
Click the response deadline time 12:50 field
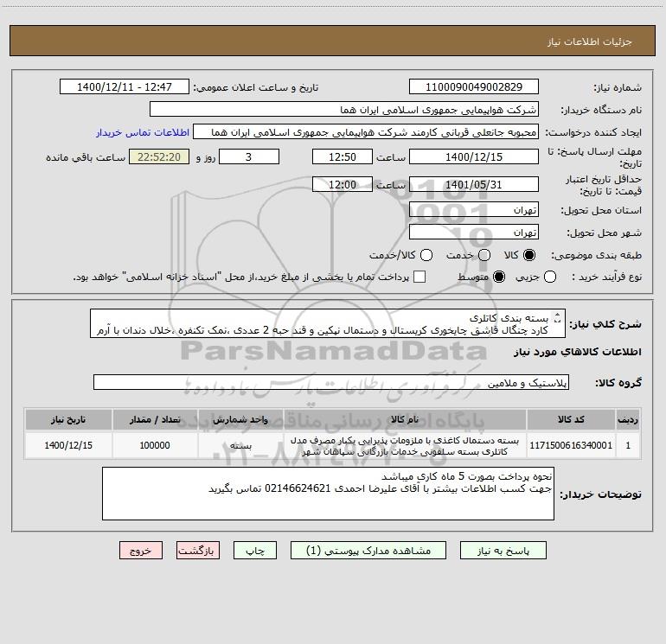[343, 156]
